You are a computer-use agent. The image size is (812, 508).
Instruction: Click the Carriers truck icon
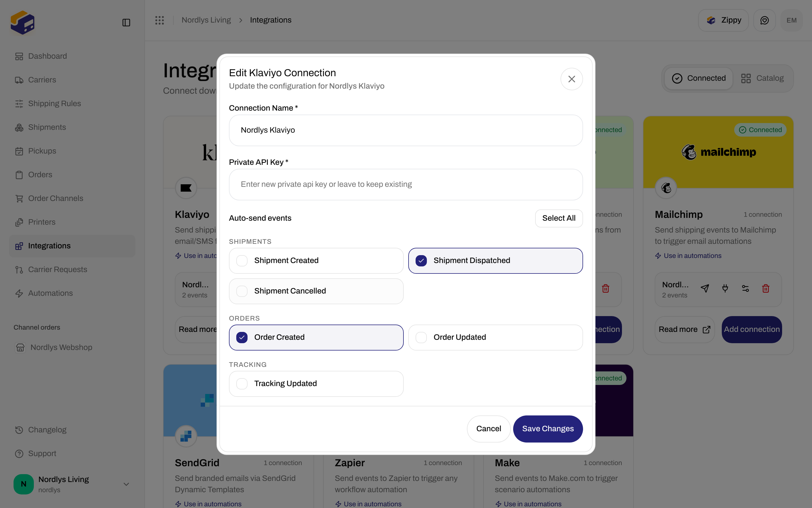coord(19,80)
